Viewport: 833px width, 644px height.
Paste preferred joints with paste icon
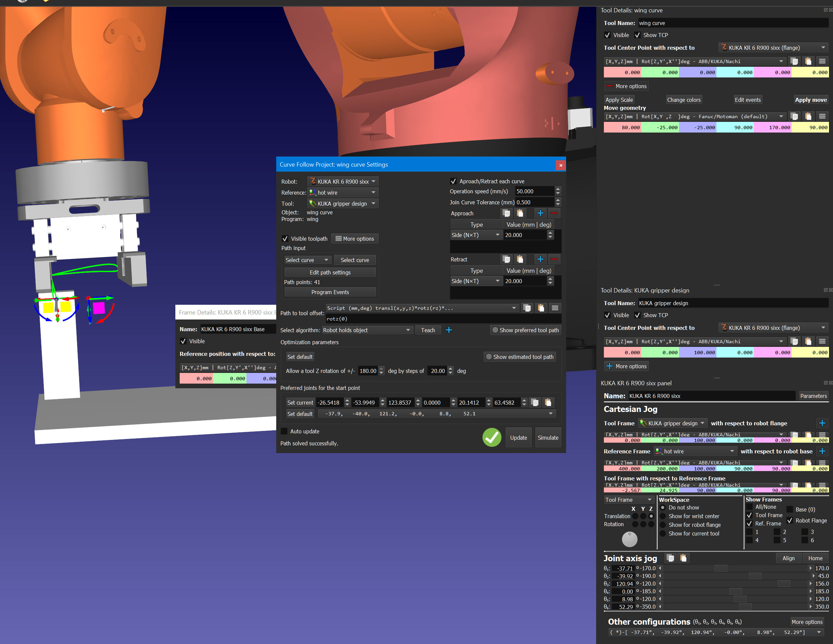pyautogui.click(x=548, y=402)
